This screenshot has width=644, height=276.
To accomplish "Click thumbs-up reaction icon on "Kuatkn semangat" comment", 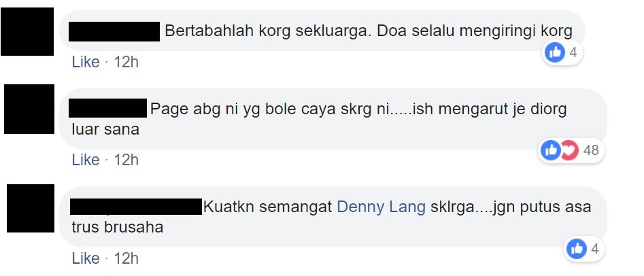I will (576, 249).
